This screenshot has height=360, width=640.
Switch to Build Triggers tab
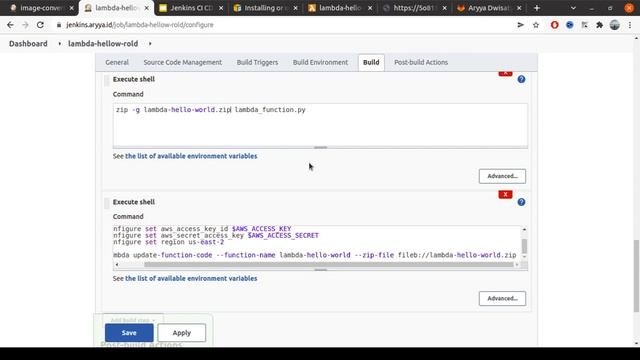pos(257,62)
